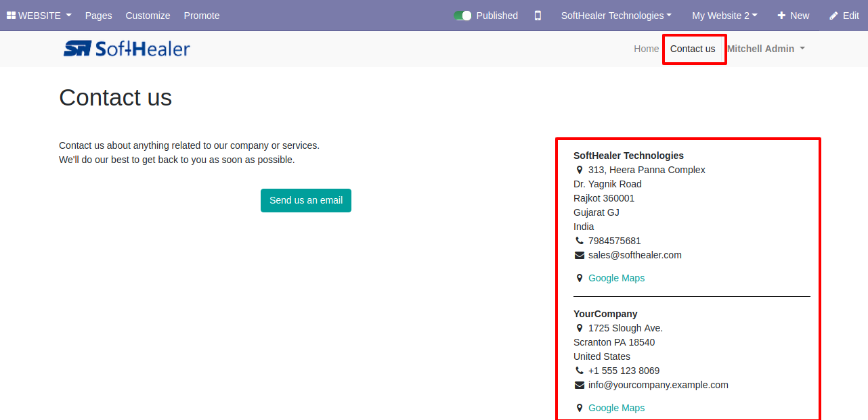The width and height of the screenshot is (868, 420).
Task: Click the plus icon beside New
Action: click(781, 16)
